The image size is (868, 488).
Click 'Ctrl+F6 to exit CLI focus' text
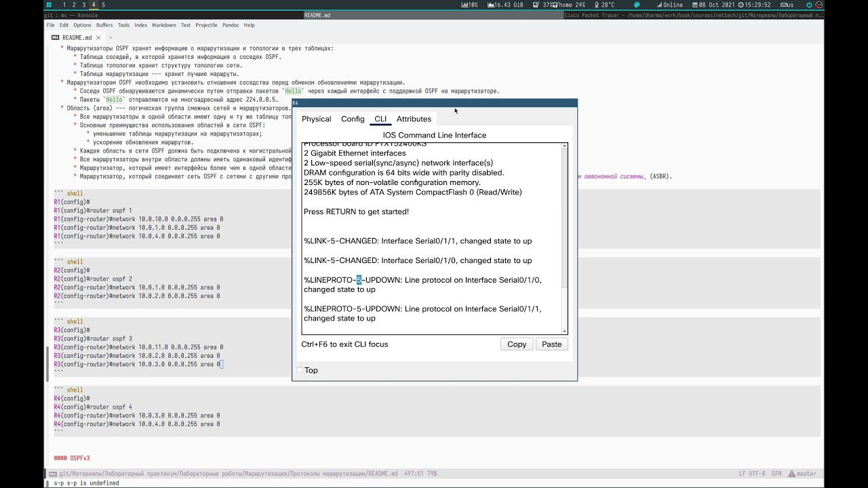(344, 344)
